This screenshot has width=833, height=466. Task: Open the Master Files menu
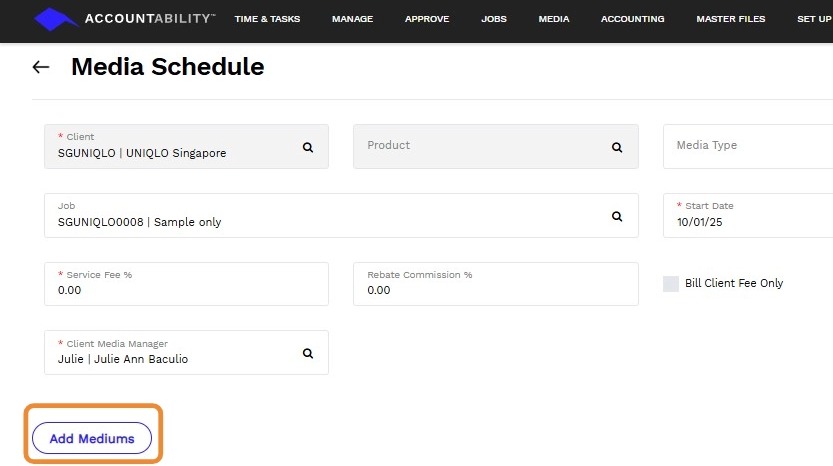point(730,19)
